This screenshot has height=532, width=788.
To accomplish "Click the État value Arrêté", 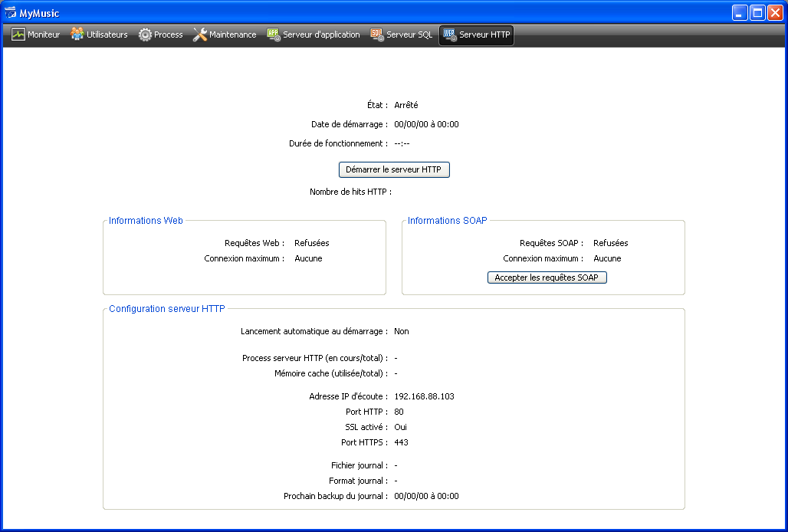I will (406, 105).
